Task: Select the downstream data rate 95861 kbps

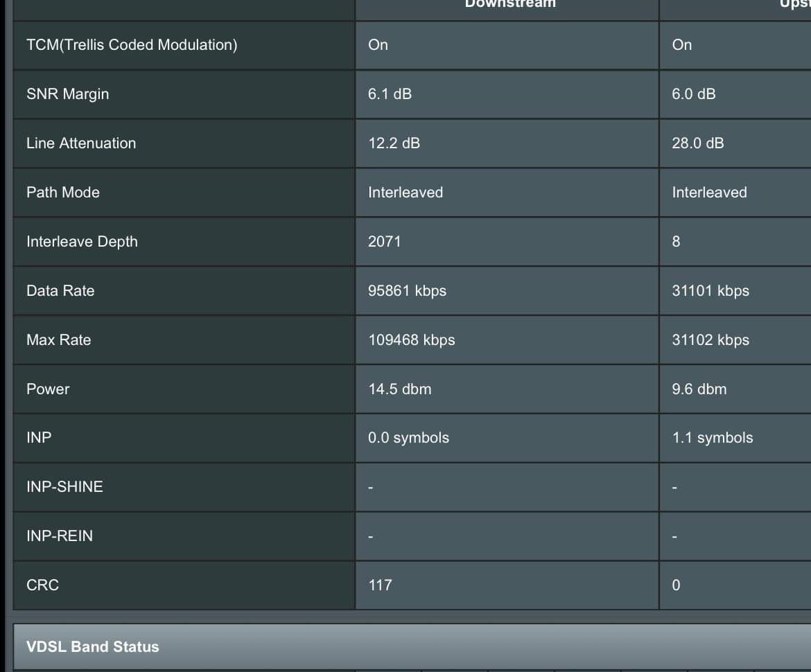Action: point(407,291)
